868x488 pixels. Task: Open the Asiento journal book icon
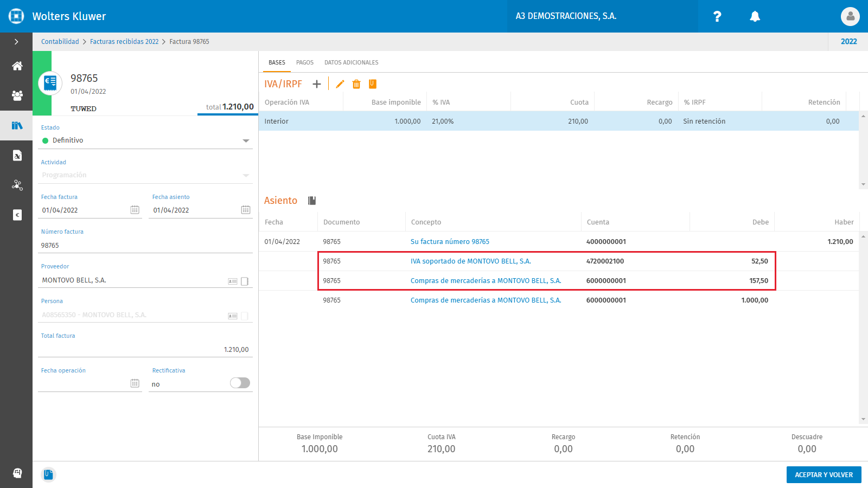coord(312,201)
